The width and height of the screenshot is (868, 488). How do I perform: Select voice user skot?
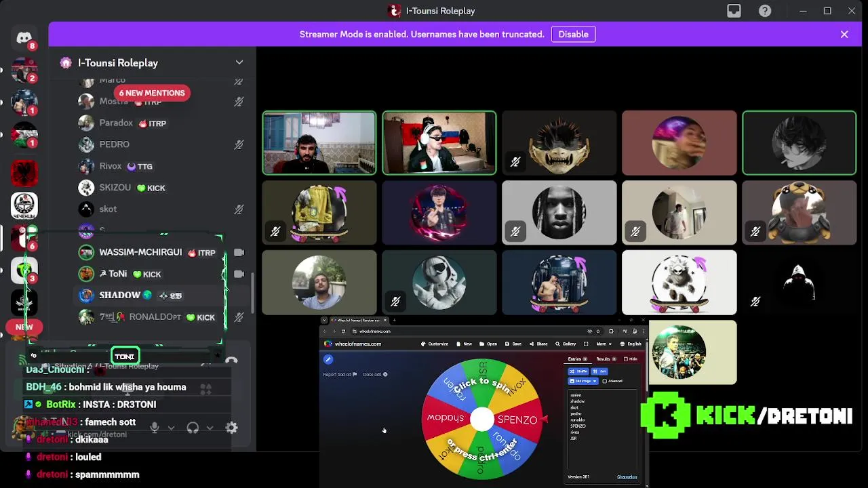[160, 209]
